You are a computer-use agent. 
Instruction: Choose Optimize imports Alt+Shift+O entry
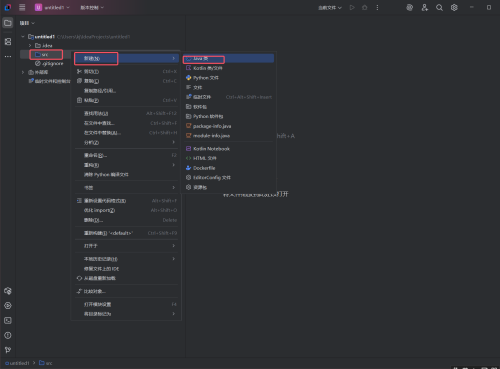coord(126,210)
